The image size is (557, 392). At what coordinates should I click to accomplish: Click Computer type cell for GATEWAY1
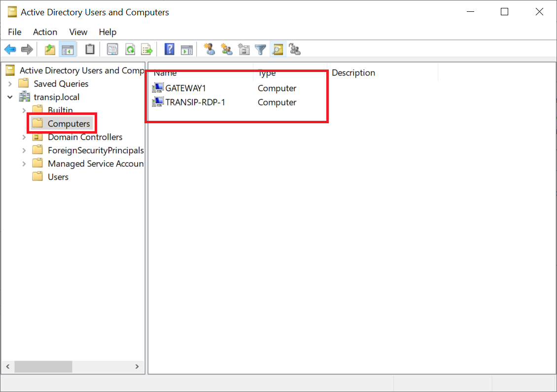pyautogui.click(x=277, y=88)
